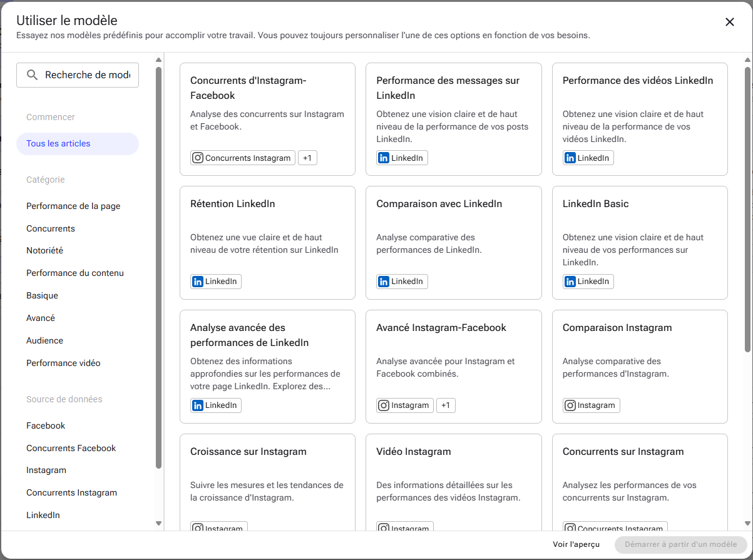Pick the Avancé Instagram-Facebook template card

point(454,367)
